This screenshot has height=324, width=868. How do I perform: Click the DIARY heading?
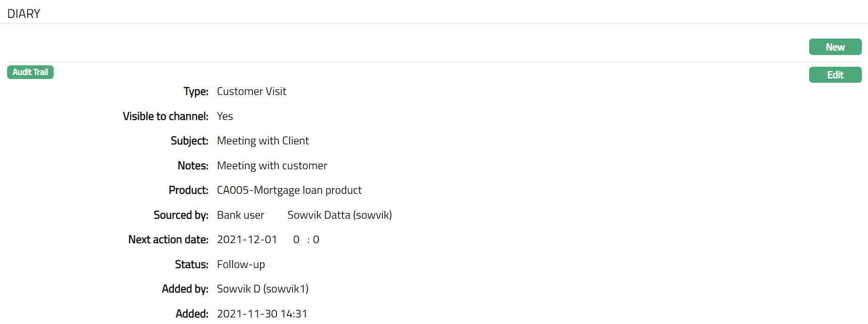[x=24, y=14]
